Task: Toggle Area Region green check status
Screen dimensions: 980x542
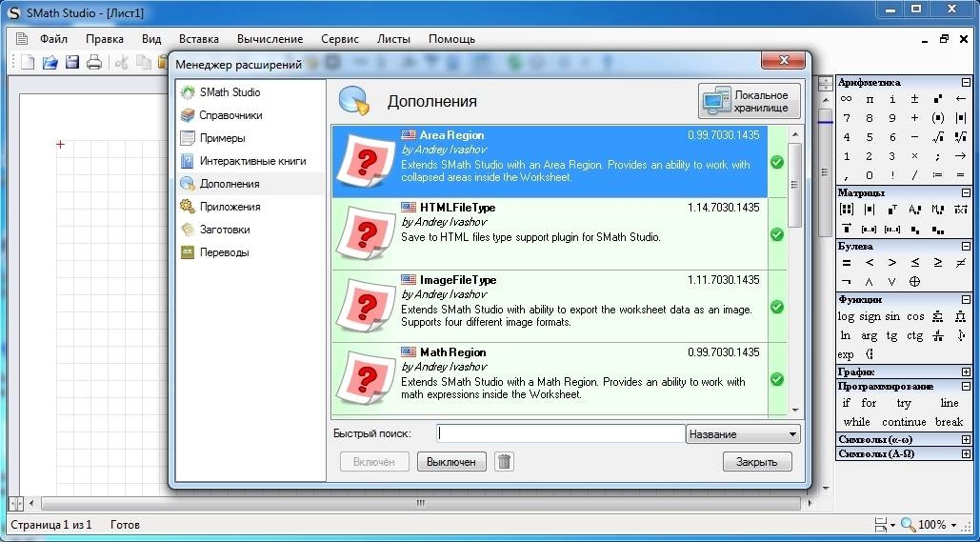Action: tap(777, 163)
